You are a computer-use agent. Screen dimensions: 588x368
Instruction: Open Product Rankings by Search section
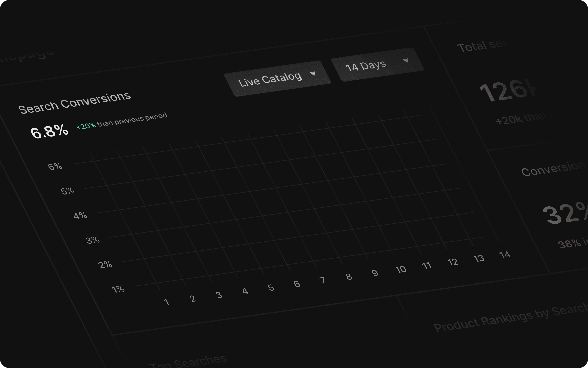coord(510,318)
